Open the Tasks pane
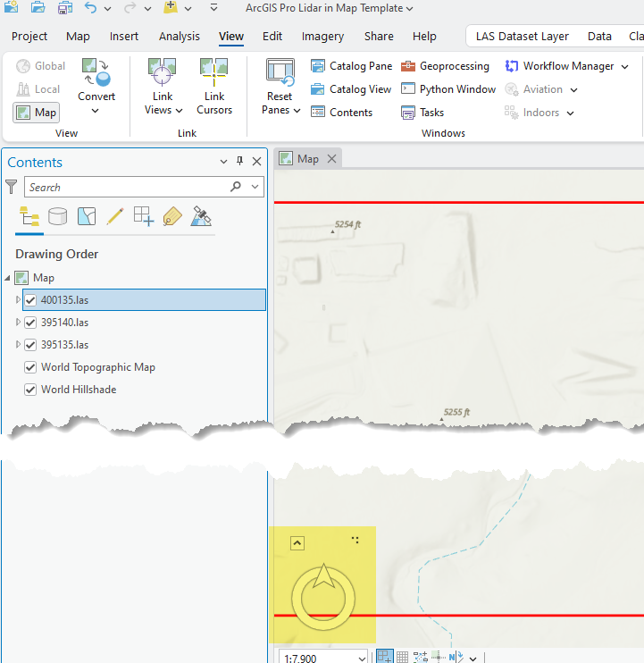 point(422,113)
